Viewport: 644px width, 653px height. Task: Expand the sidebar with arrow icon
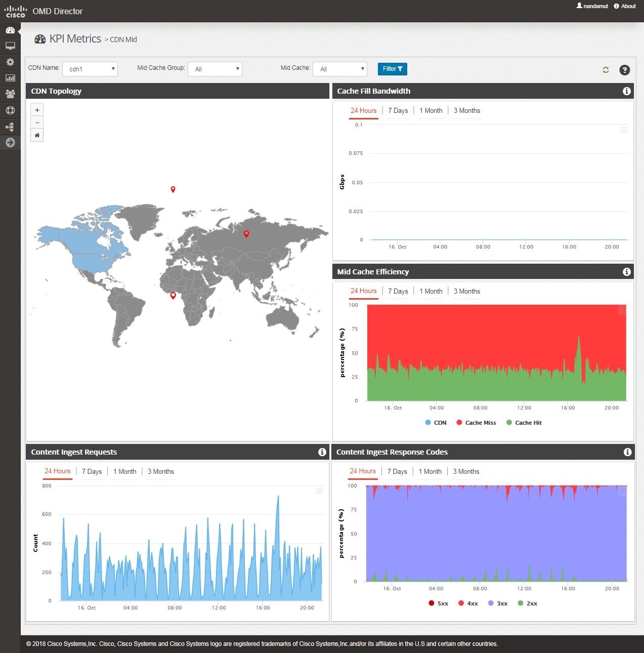pyautogui.click(x=10, y=143)
